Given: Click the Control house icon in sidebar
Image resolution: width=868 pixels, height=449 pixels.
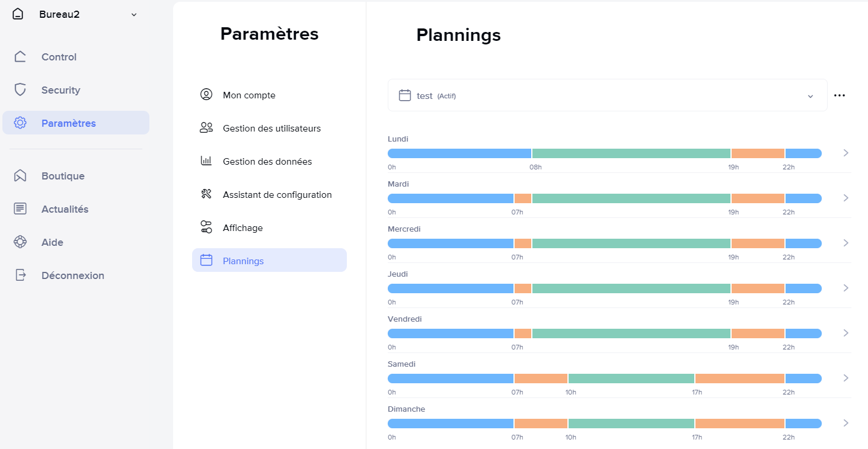Looking at the screenshot, I should (20, 57).
